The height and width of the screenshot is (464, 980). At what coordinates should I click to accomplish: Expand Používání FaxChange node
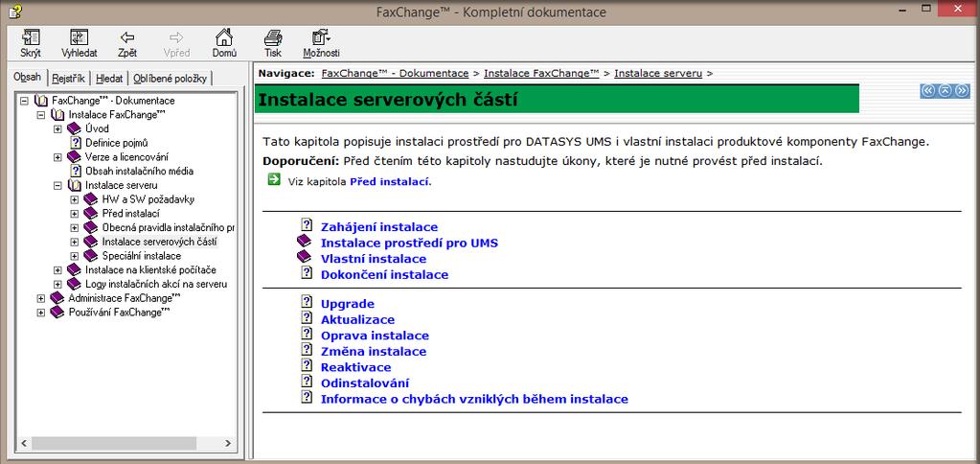pyautogui.click(x=40, y=312)
